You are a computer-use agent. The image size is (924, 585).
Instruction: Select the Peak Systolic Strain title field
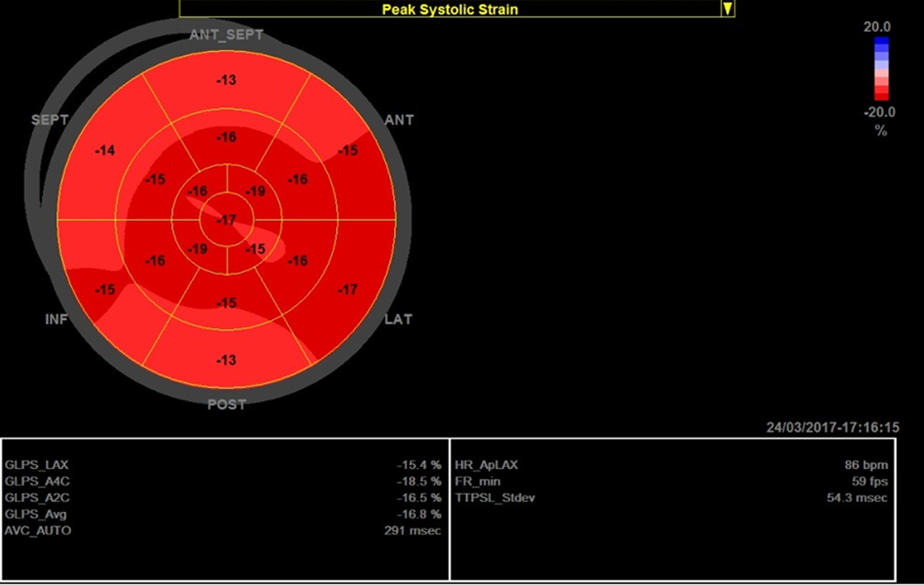[x=450, y=9]
